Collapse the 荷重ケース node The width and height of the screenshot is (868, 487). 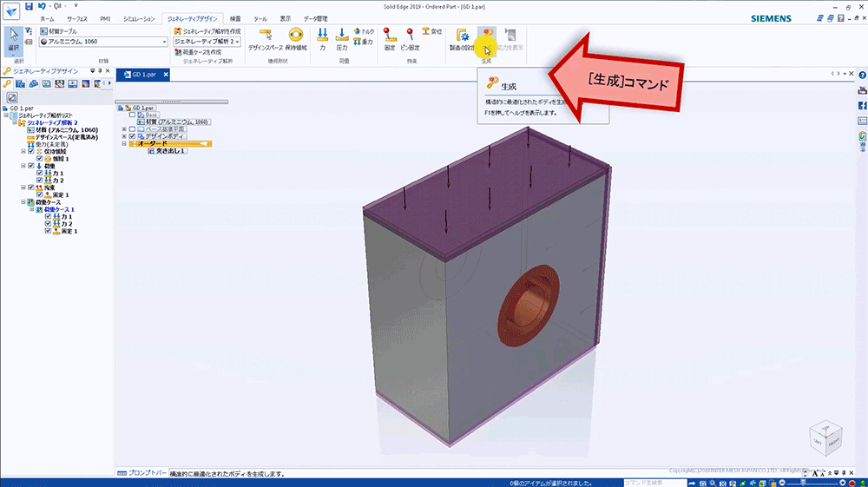click(23, 202)
